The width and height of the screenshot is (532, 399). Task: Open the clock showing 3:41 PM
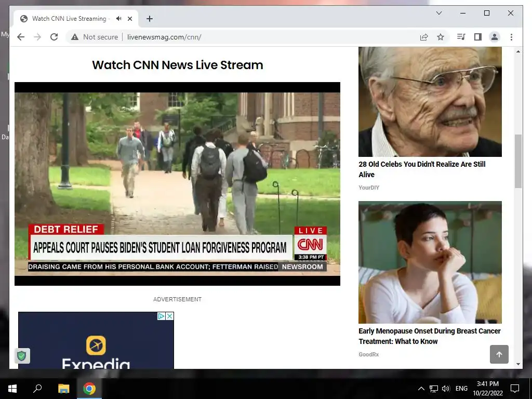(487, 389)
